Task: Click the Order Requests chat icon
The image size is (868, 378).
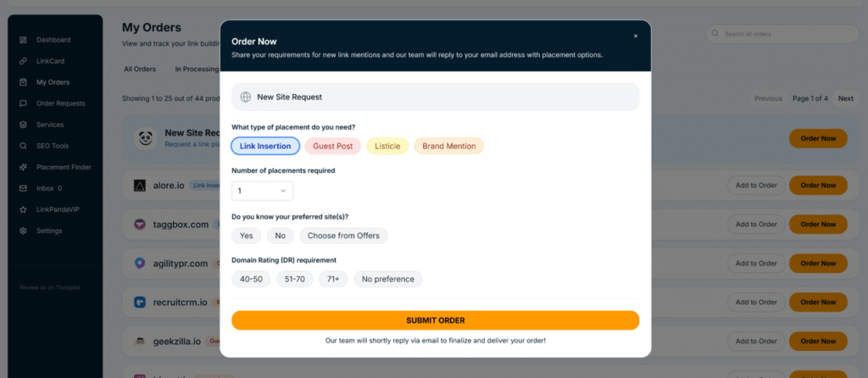Action: pos(23,103)
